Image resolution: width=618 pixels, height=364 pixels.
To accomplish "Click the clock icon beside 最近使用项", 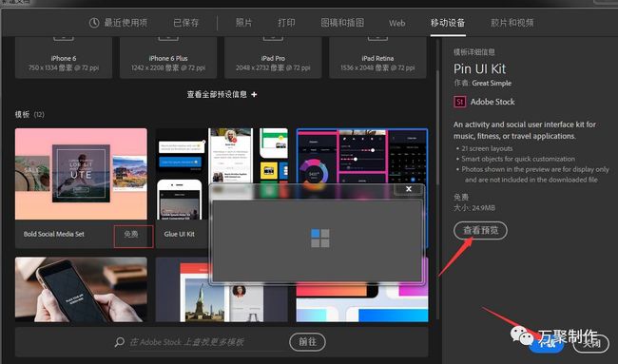I will click(x=94, y=23).
